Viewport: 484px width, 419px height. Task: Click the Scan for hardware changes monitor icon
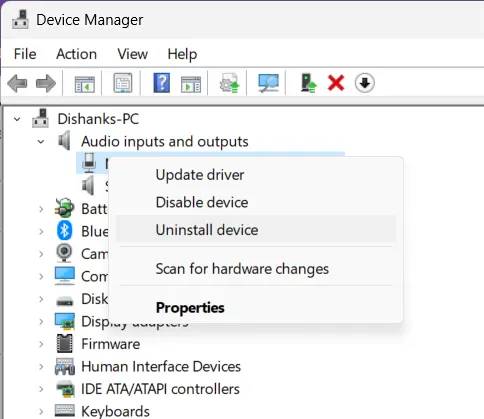click(268, 83)
